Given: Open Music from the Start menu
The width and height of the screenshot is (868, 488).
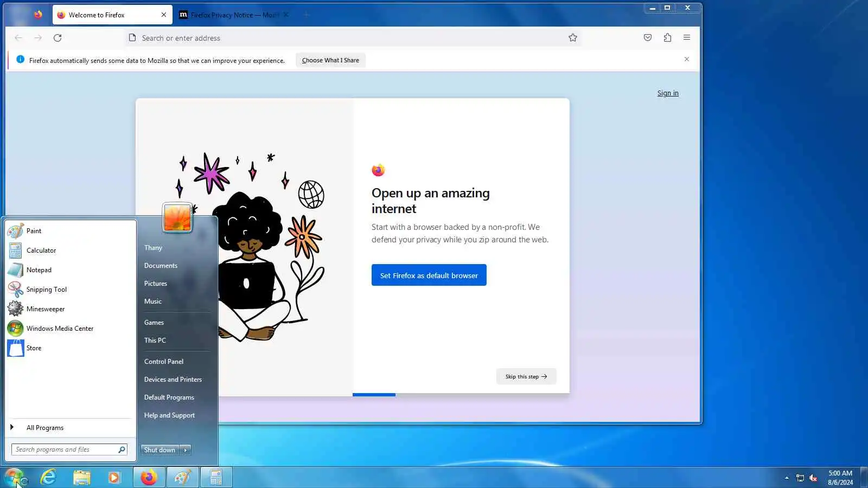Looking at the screenshot, I should coord(153,301).
